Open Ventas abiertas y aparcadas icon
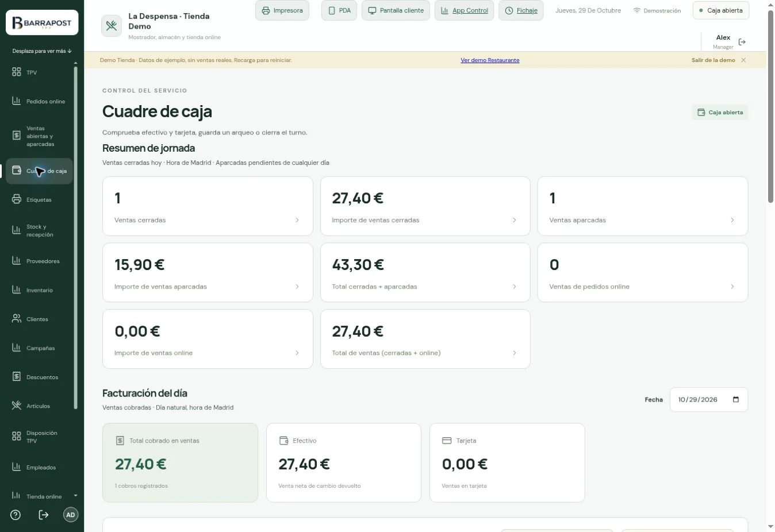775x532 pixels. (x=17, y=136)
